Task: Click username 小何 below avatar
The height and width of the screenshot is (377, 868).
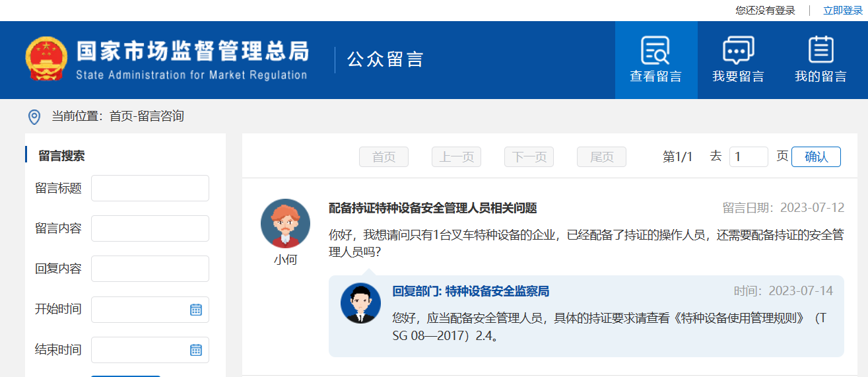Action: pyautogui.click(x=285, y=259)
